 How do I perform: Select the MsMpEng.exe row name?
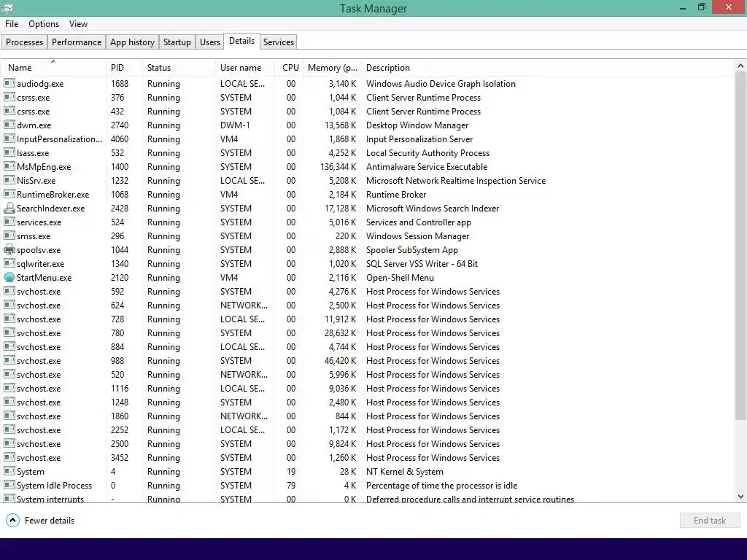(x=44, y=167)
